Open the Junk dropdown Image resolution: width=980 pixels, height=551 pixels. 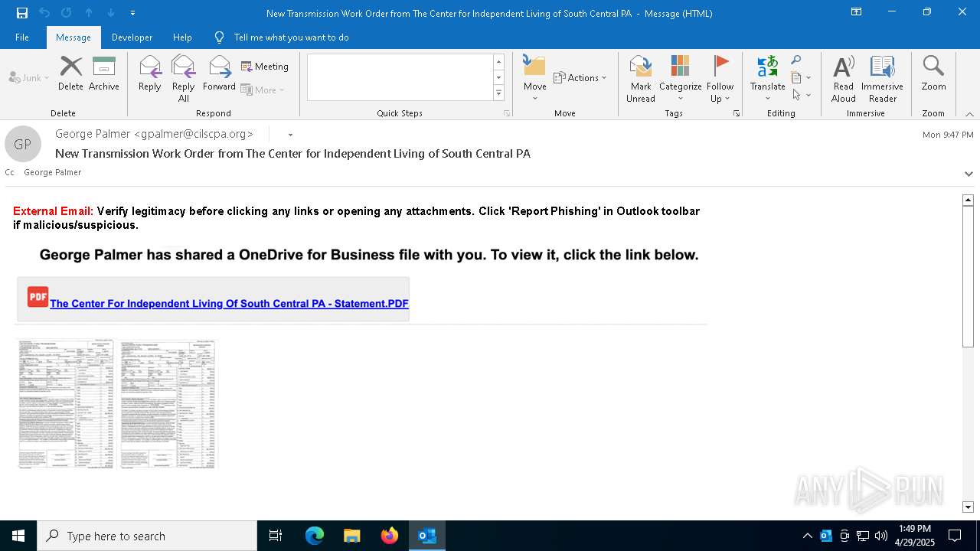(x=29, y=77)
